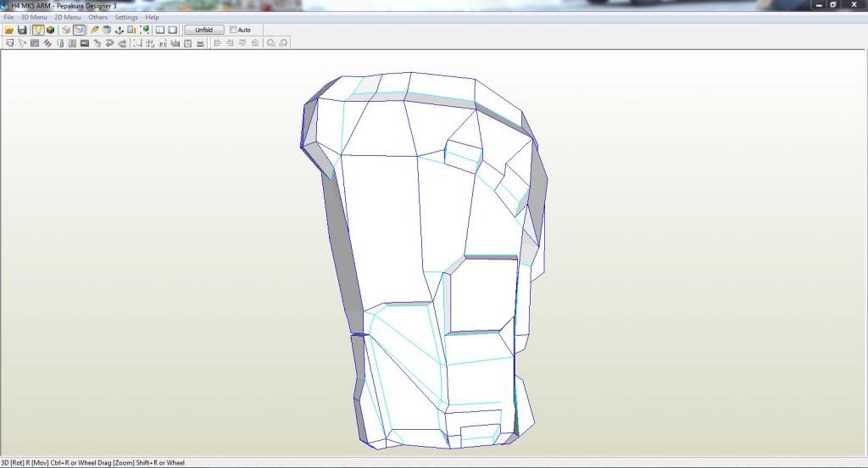The height and width of the screenshot is (468, 868).
Task: Click the framed letter icon next to the printer icon
Action: click(x=187, y=43)
